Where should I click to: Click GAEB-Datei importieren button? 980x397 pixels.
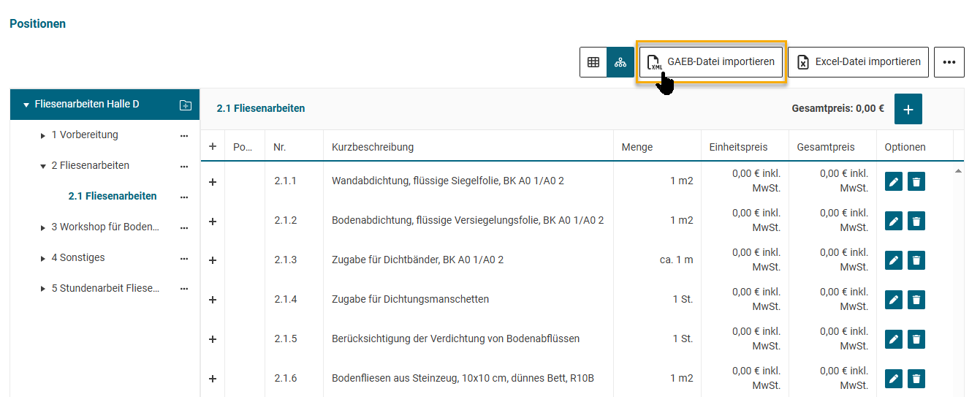point(711,62)
